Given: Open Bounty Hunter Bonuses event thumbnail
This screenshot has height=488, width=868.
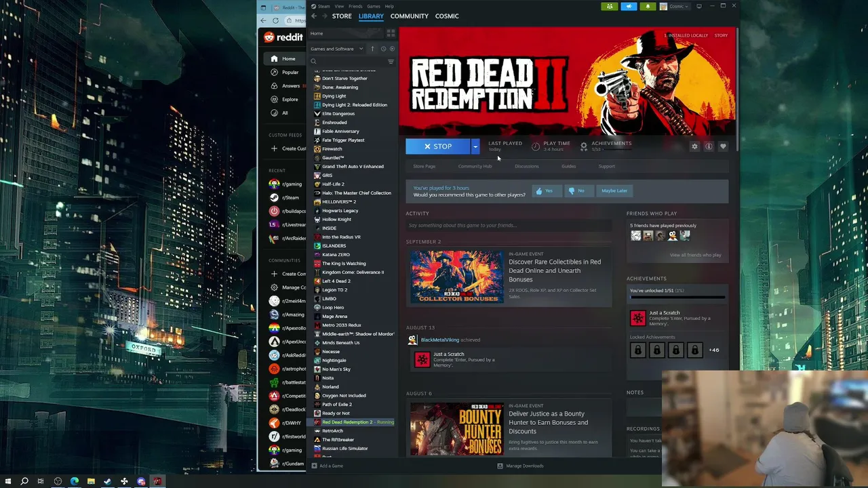Looking at the screenshot, I should pos(457,428).
